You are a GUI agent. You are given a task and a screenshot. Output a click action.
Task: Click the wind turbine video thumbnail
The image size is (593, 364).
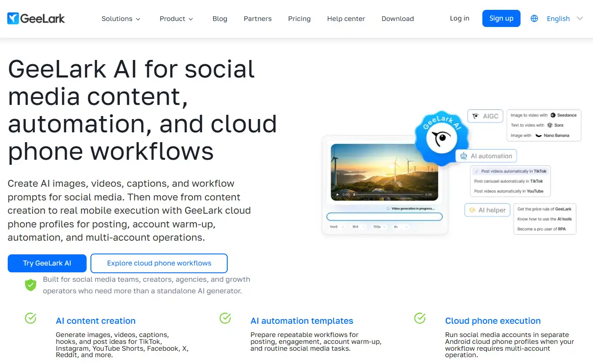click(x=385, y=172)
